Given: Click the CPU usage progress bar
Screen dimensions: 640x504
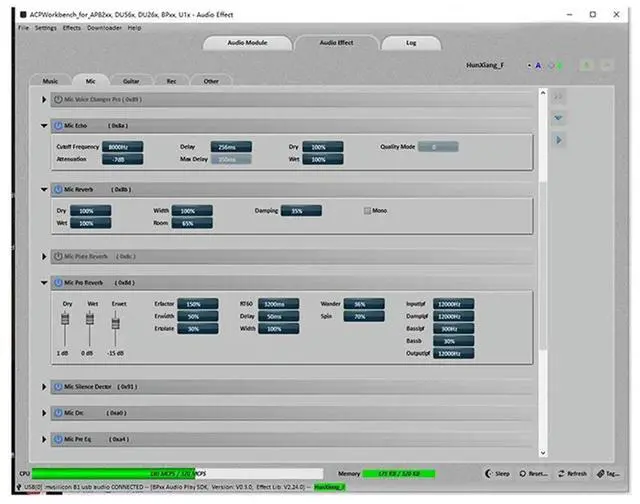Looking at the screenshot, I should [x=178, y=473].
